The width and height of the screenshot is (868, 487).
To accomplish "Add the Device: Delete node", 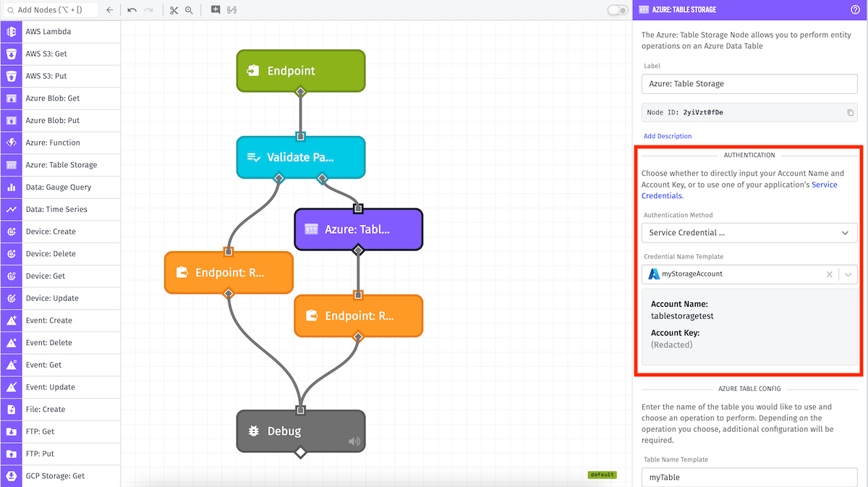I will point(61,253).
